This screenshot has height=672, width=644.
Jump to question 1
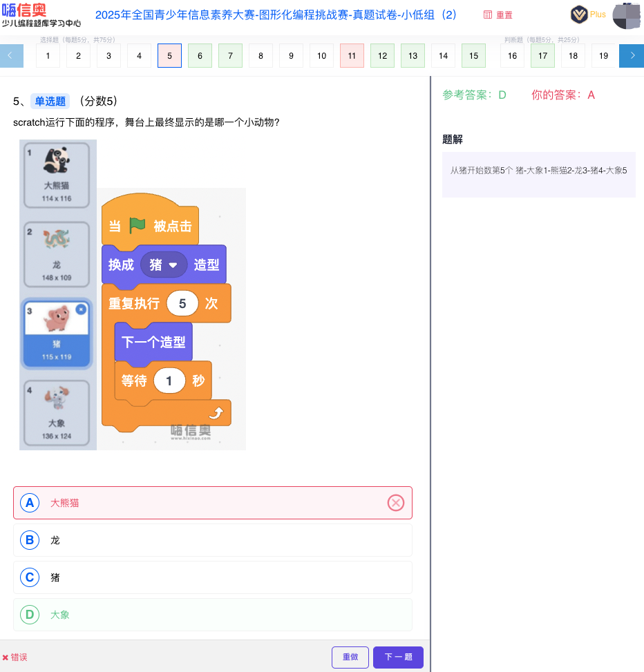[48, 56]
